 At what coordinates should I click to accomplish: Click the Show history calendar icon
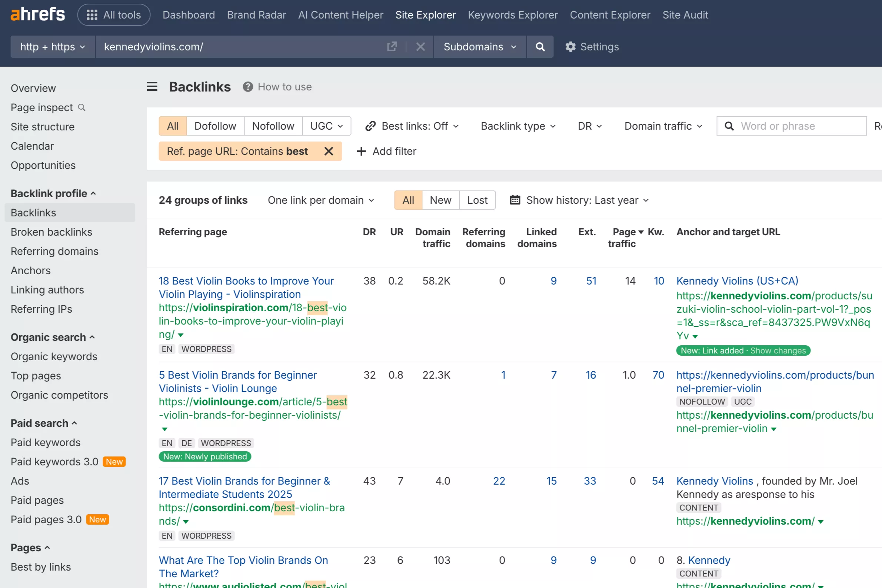pos(515,200)
